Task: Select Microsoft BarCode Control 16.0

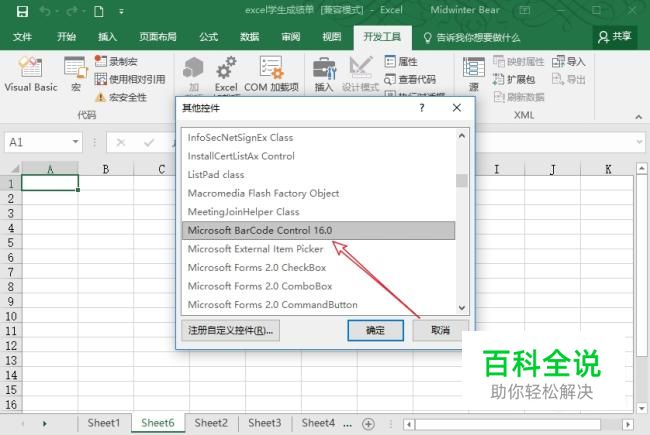Action: (x=318, y=231)
